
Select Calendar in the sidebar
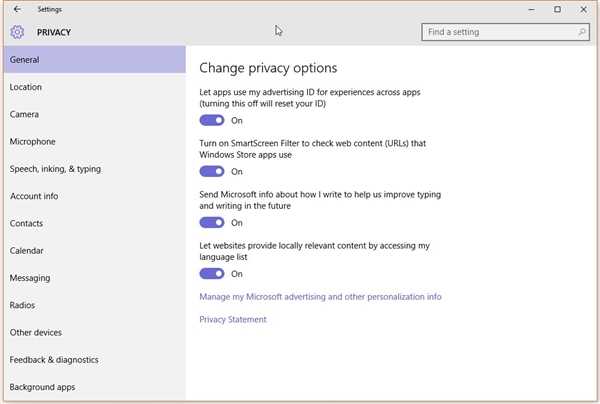coord(27,250)
